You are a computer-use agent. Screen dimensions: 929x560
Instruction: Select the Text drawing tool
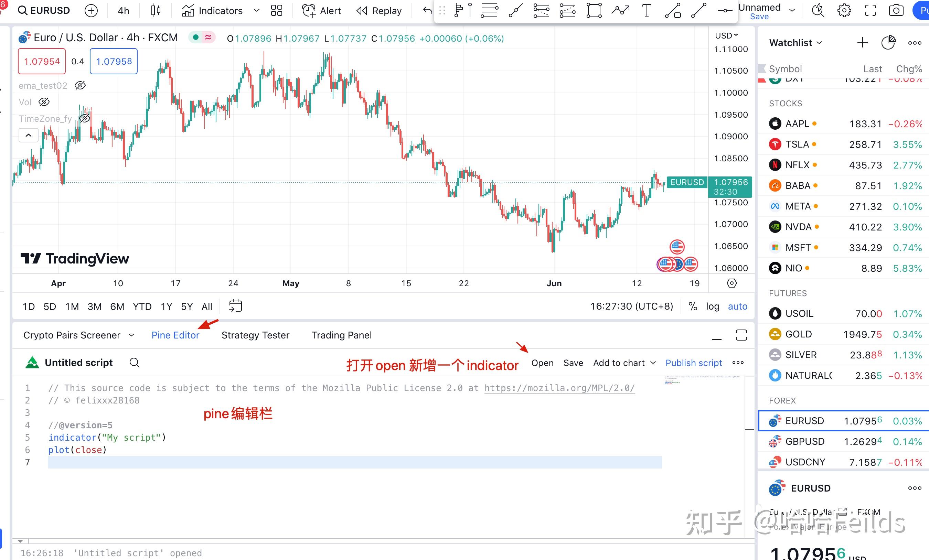(x=647, y=10)
